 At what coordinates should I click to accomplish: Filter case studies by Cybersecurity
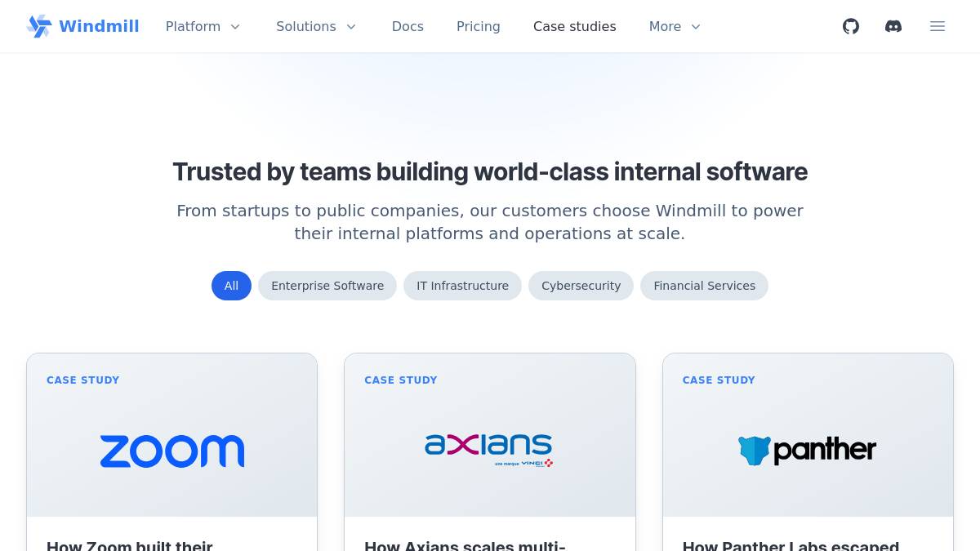(581, 286)
